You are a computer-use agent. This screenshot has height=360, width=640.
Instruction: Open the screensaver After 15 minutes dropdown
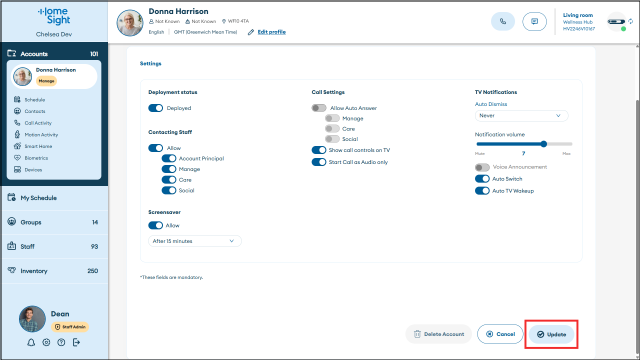195,241
